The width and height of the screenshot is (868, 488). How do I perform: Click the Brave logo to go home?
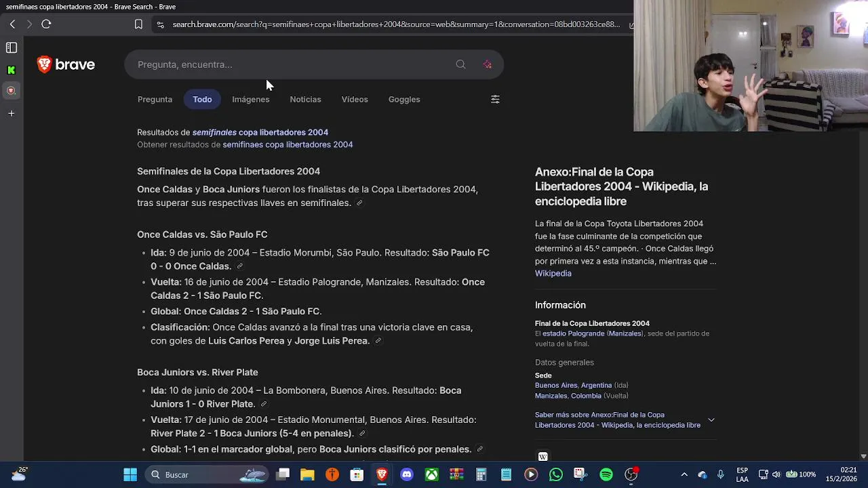coord(66,64)
